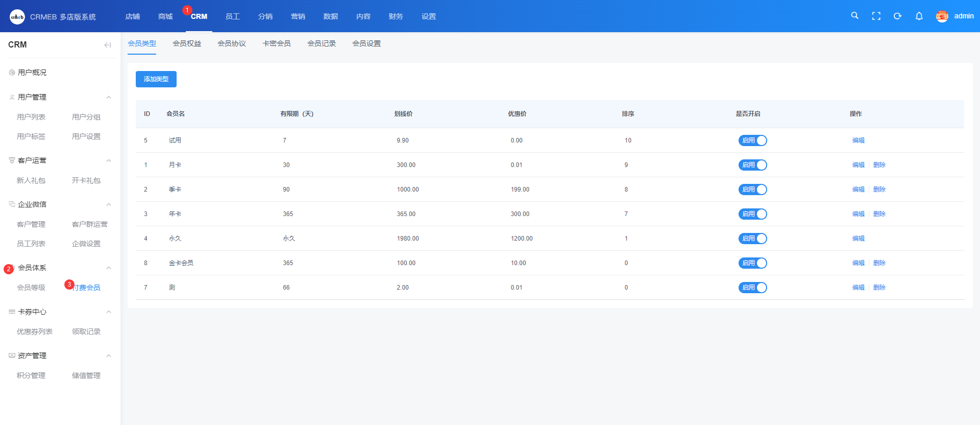
Task: Turn off the 季卡 enabled switch
Action: click(x=752, y=190)
